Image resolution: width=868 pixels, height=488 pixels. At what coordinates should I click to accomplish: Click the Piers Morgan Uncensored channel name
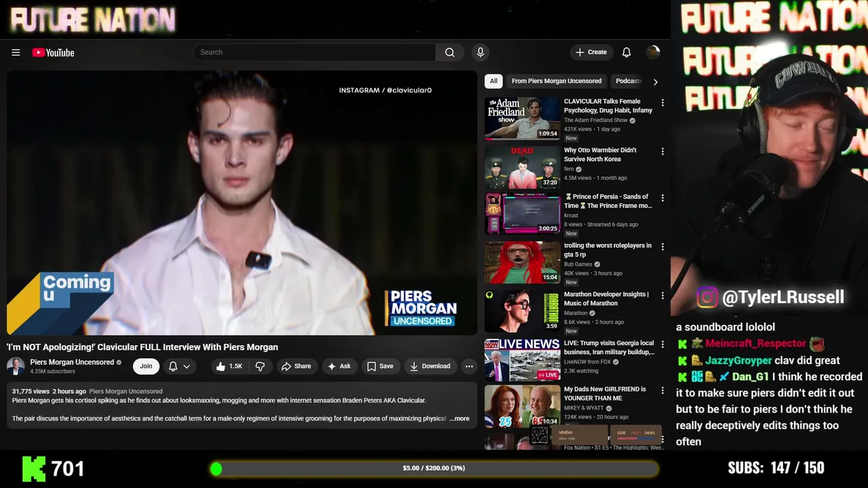(x=72, y=362)
